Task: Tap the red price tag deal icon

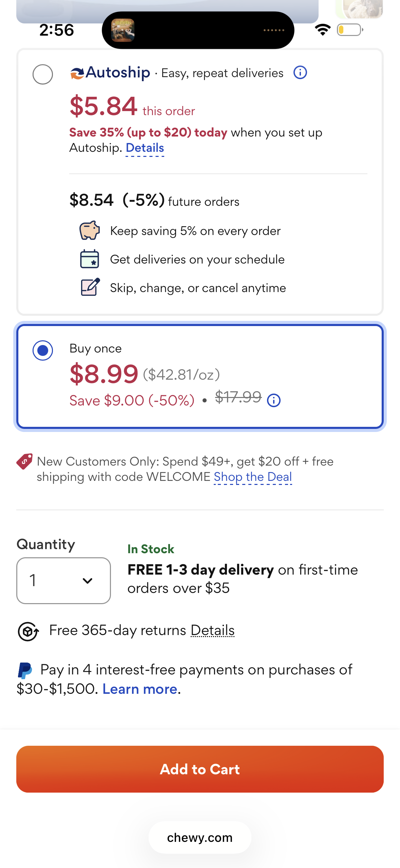Action: click(24, 462)
